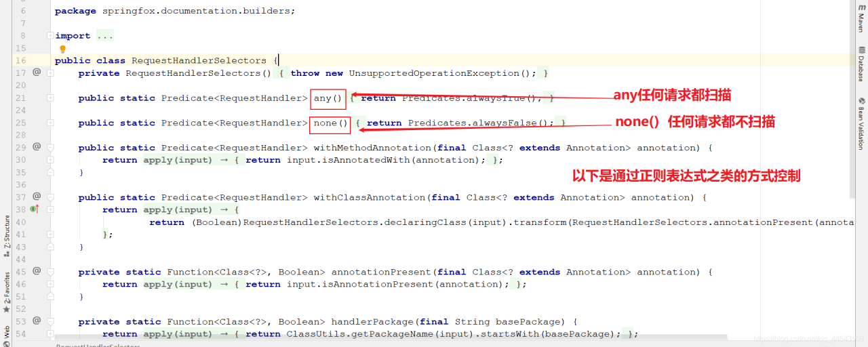Viewport: 868px width, 347px height.
Task: Click the folded import ellipsis text
Action: (x=105, y=36)
